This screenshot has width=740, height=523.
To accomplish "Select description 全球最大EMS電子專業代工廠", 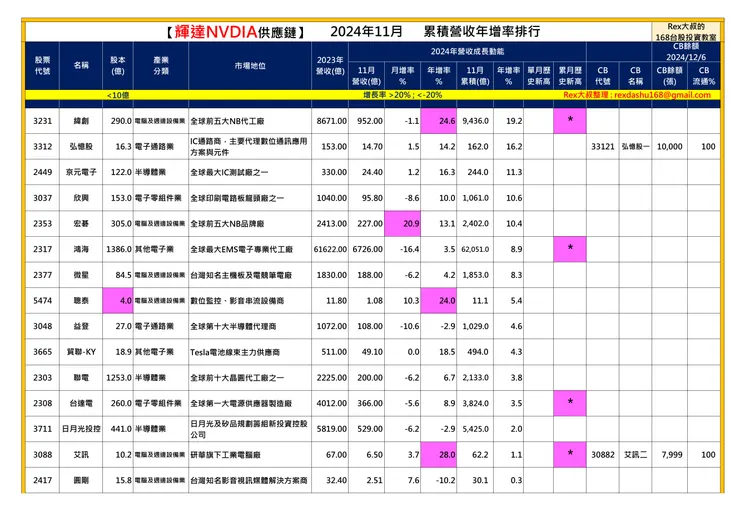I will tap(242, 249).
